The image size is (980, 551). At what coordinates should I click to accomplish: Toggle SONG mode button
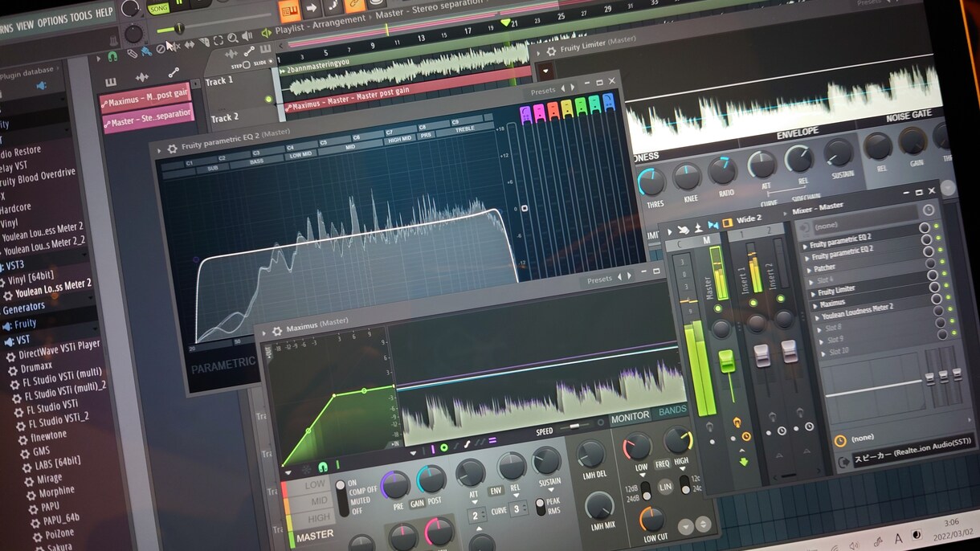tap(158, 7)
